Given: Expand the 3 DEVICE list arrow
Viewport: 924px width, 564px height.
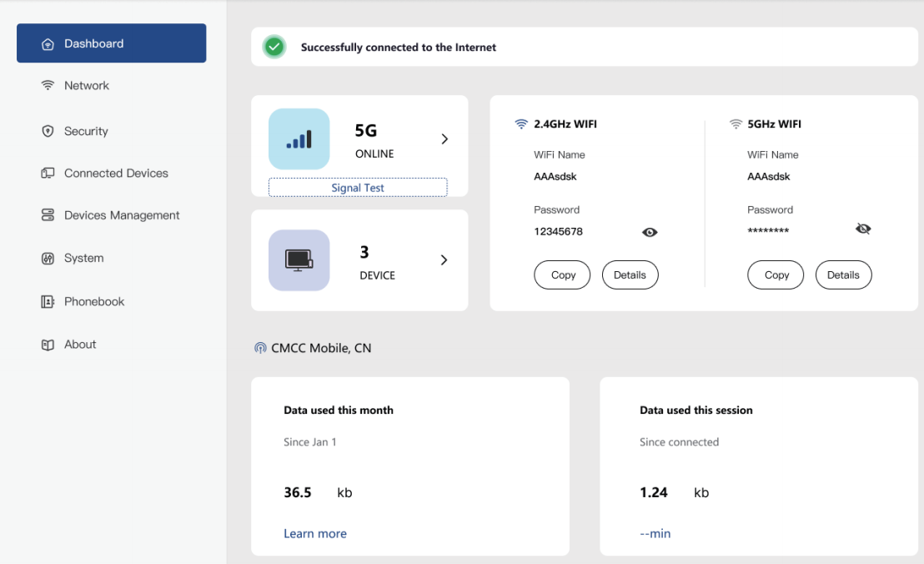Looking at the screenshot, I should (x=444, y=260).
